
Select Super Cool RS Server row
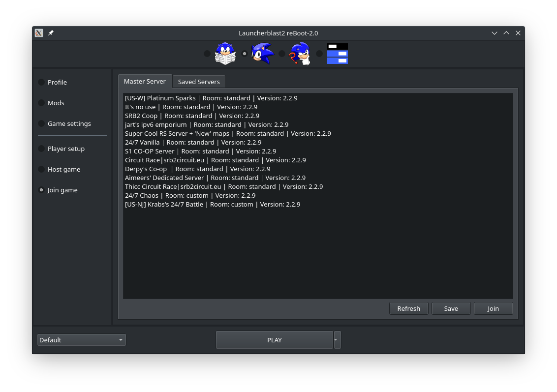[318, 133]
